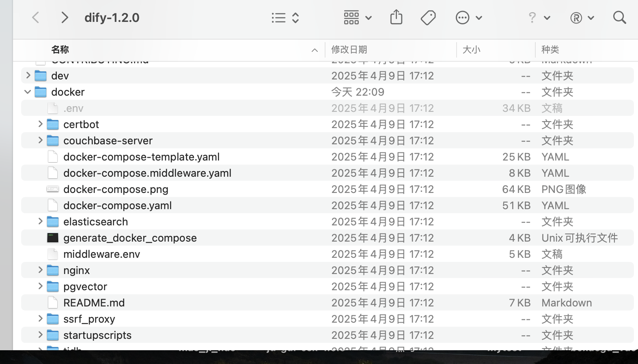638x364 pixels.
Task: Select the file name docker-compose.middleware.yaml
Action: (x=147, y=173)
